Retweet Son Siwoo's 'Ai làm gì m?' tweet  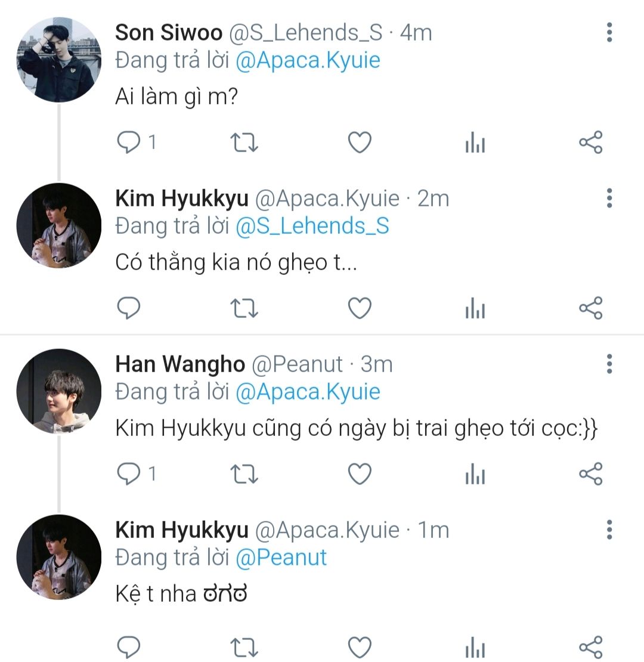(x=243, y=143)
